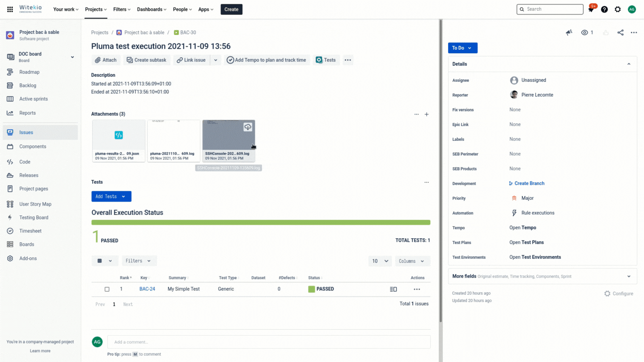Expand the DOC board switcher

pyautogui.click(x=72, y=57)
